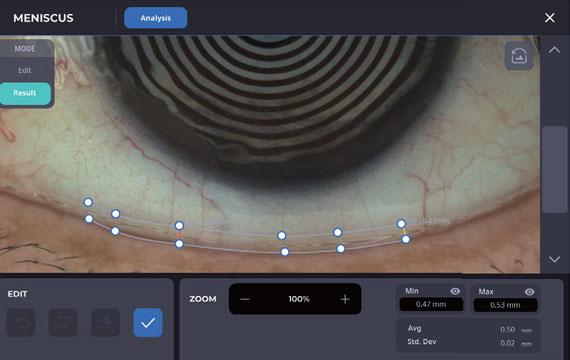This screenshot has height=360, width=570.
Task: Close the Meniscus window with the X
Action: [550, 17]
